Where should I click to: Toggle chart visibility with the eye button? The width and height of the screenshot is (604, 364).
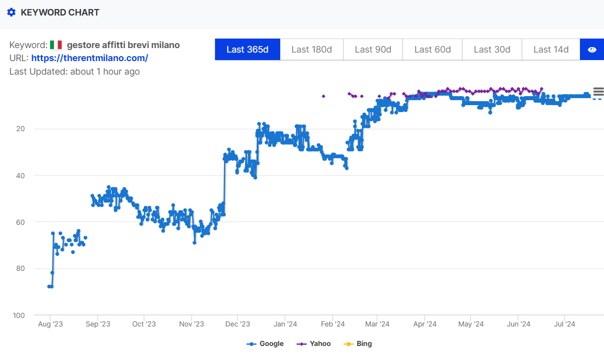pos(592,50)
